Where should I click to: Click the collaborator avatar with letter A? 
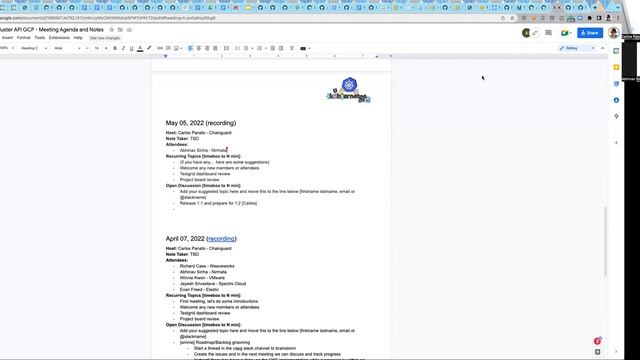click(x=526, y=33)
